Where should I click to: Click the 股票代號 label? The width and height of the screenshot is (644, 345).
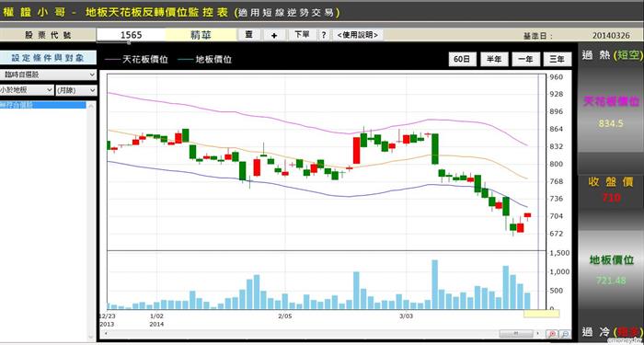48,35
